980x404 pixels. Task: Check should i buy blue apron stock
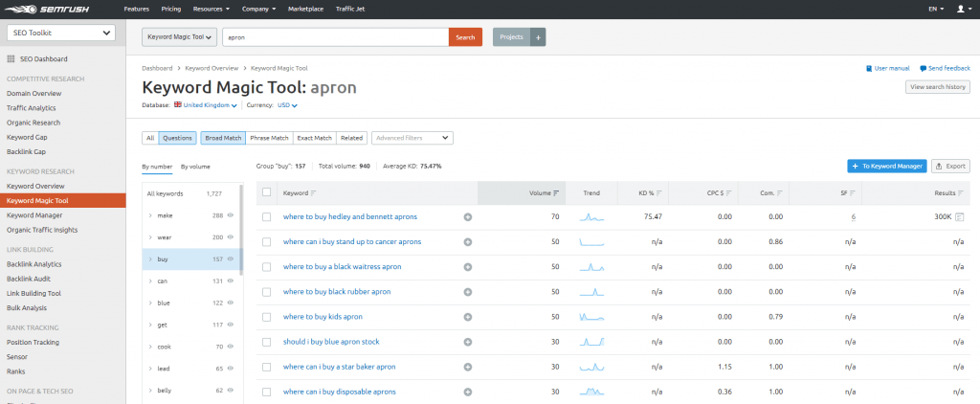(267, 342)
